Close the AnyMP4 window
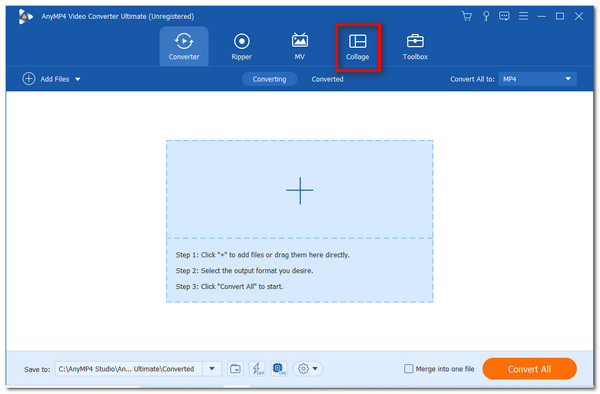Viewport: 600px width, 394px height. click(x=579, y=16)
